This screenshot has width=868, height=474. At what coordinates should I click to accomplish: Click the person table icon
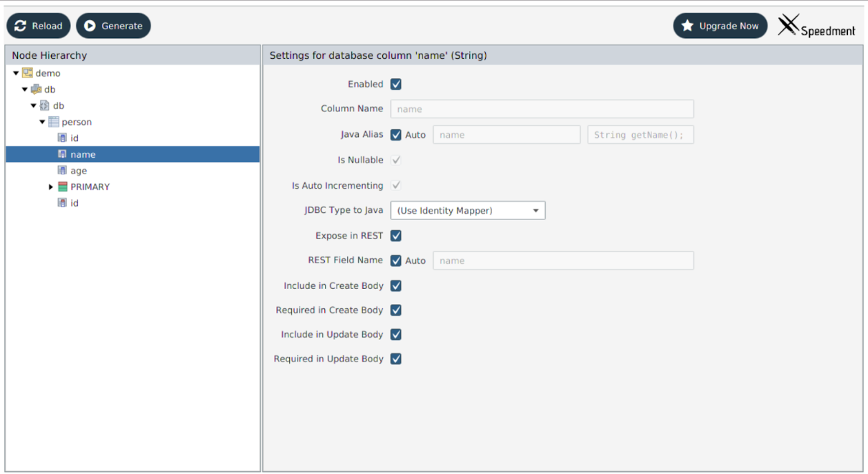pyautogui.click(x=54, y=122)
